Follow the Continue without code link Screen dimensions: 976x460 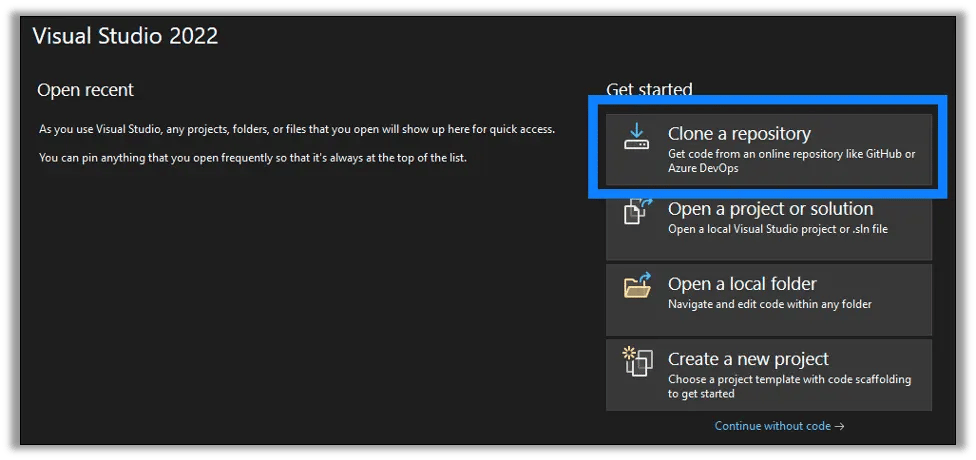pos(779,426)
